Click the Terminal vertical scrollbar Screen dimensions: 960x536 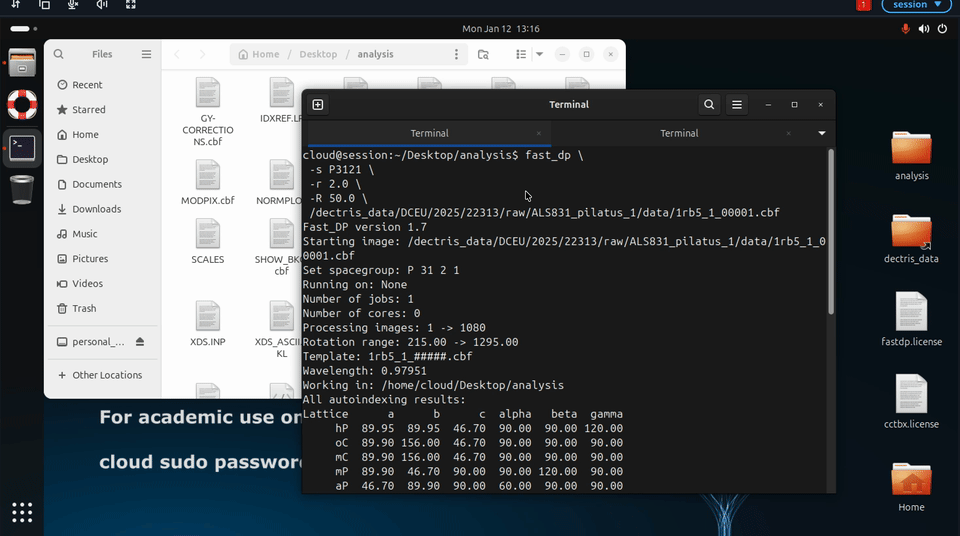[x=830, y=230]
